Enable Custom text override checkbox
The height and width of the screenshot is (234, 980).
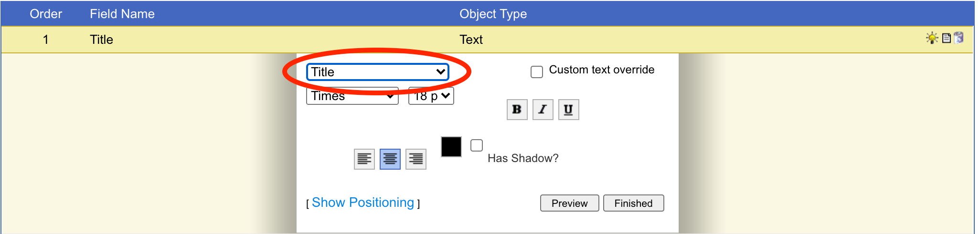point(537,72)
